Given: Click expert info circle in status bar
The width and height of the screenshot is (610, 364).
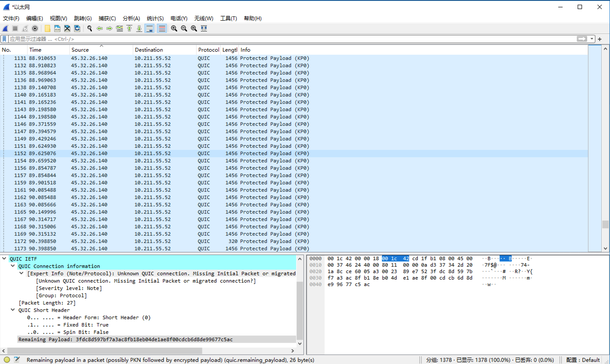Looking at the screenshot, I should coord(7,360).
